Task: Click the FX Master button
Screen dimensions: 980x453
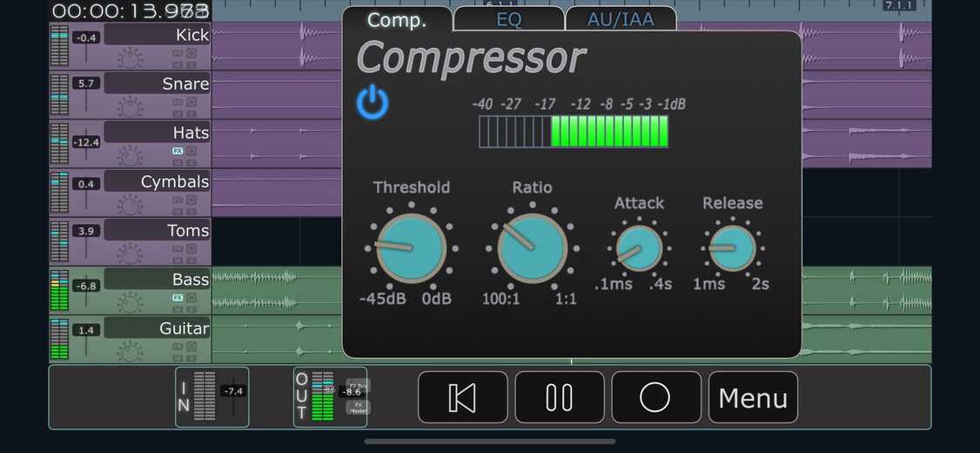Action: [358, 408]
